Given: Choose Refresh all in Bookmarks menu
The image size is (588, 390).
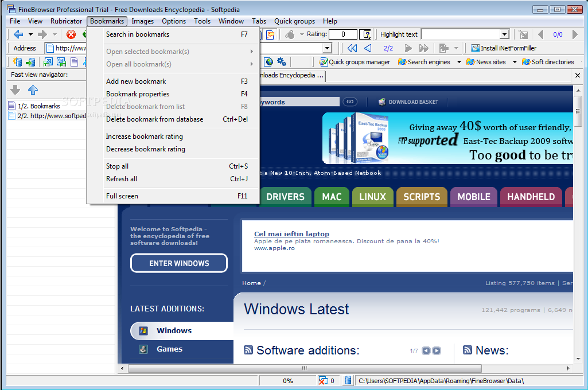Looking at the screenshot, I should point(173,179).
